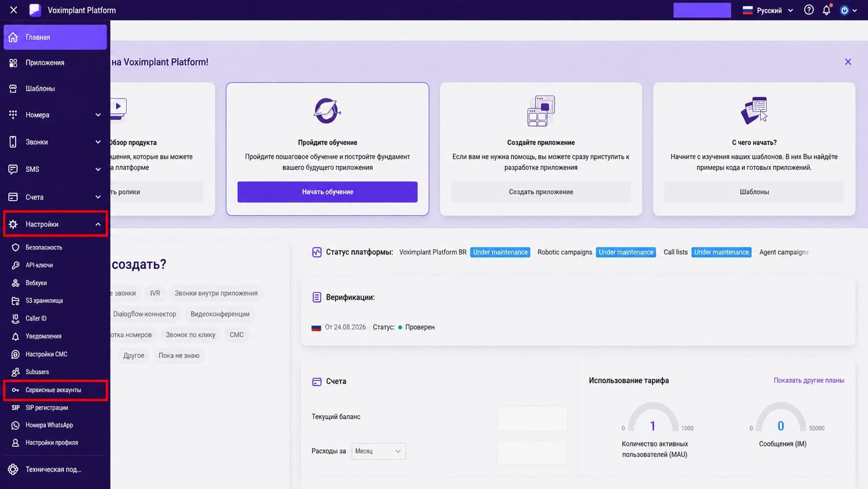The image size is (868, 489).
Task: Click the shield icon beside Безопасность
Action: point(16,247)
